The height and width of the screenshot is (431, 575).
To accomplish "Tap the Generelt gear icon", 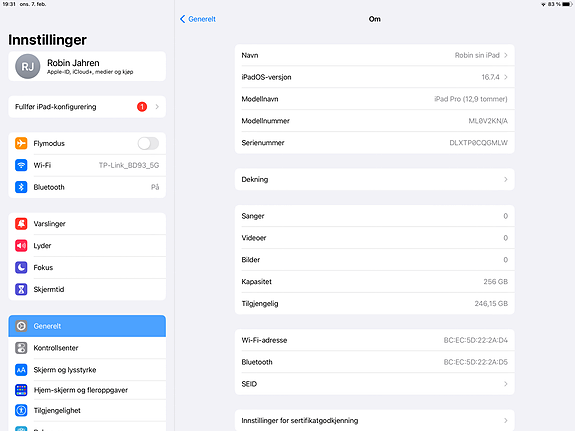I will 21,326.
